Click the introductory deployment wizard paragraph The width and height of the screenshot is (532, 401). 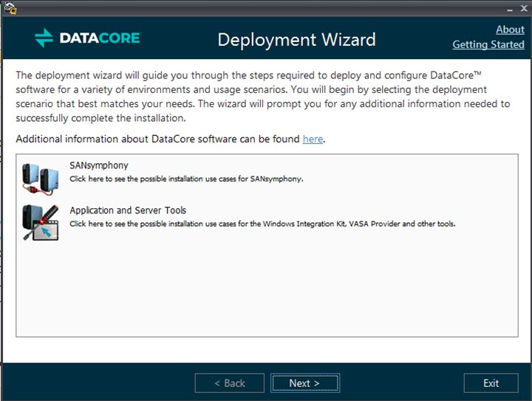pyautogui.click(x=262, y=97)
